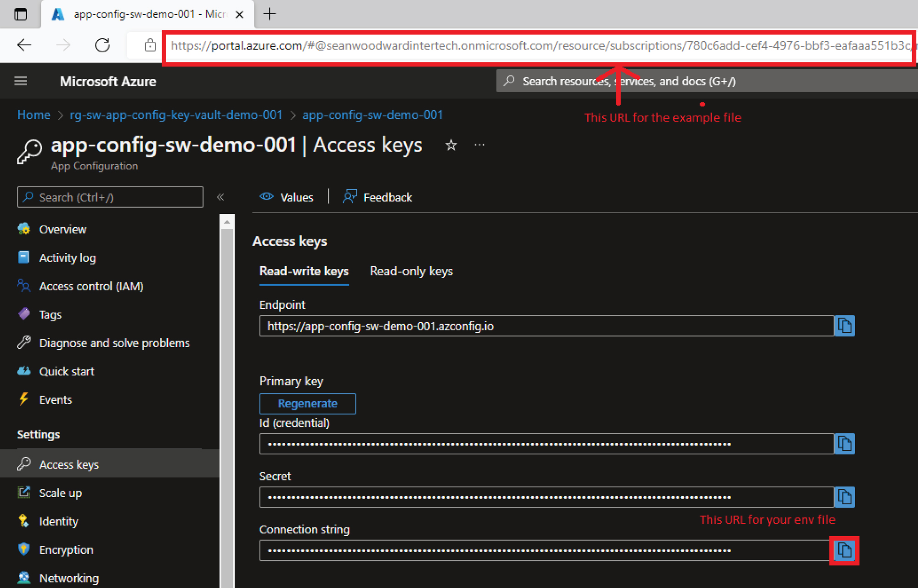The width and height of the screenshot is (918, 588).
Task: Open Encryption settings in the sidebar
Action: coord(66,550)
